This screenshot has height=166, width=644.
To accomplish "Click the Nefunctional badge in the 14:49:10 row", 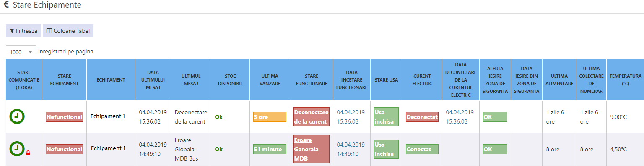I will point(64,149).
